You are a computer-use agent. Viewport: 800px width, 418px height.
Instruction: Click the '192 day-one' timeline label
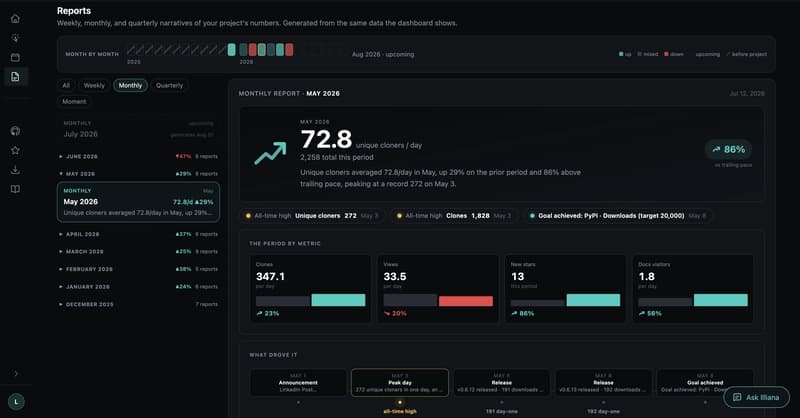[604, 411]
